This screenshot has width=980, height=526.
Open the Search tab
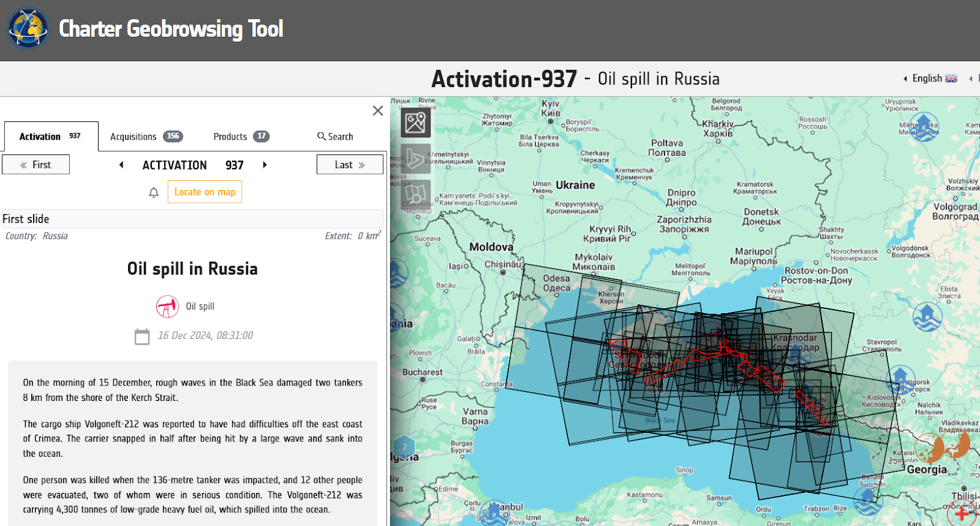coord(335,137)
